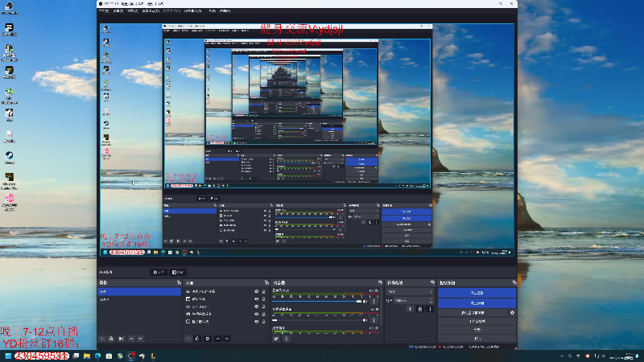Select the second scene in the Scenes list
This screenshot has width=644, height=362.
[139, 299]
